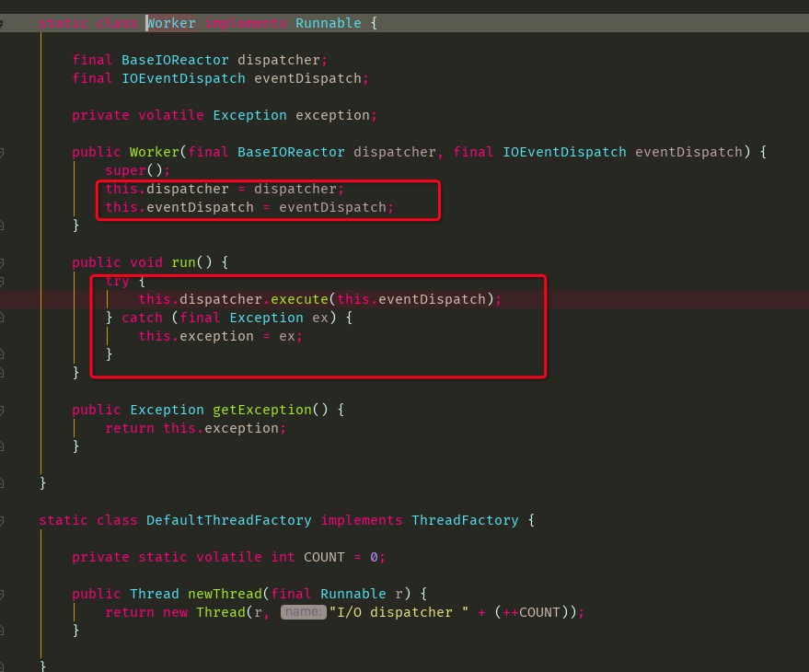Click void keyword in the run declaration
This screenshot has width=809, height=672.
click(x=146, y=262)
